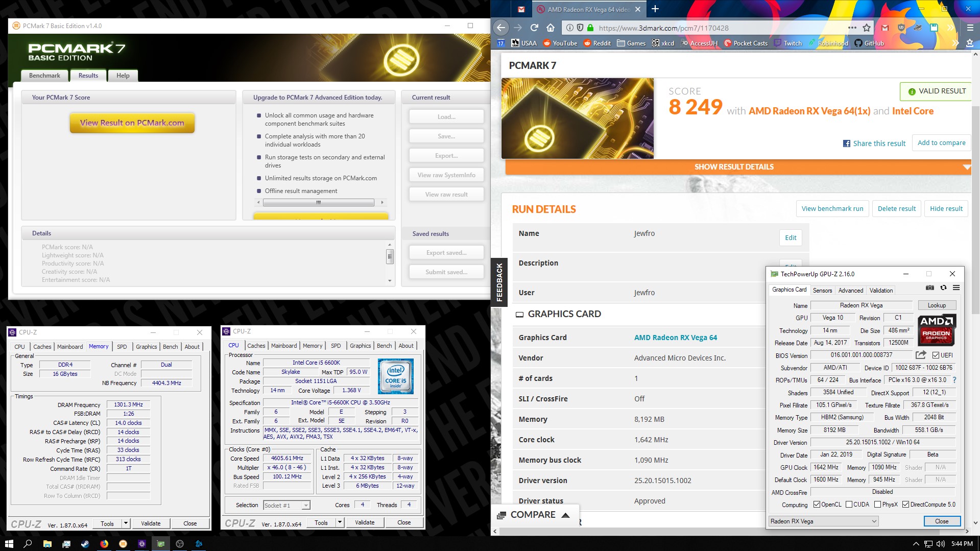Screen dimensions: 980x551
Task: Expand the Tools arrow in the CPU-Z CPU window
Action: (340, 522)
